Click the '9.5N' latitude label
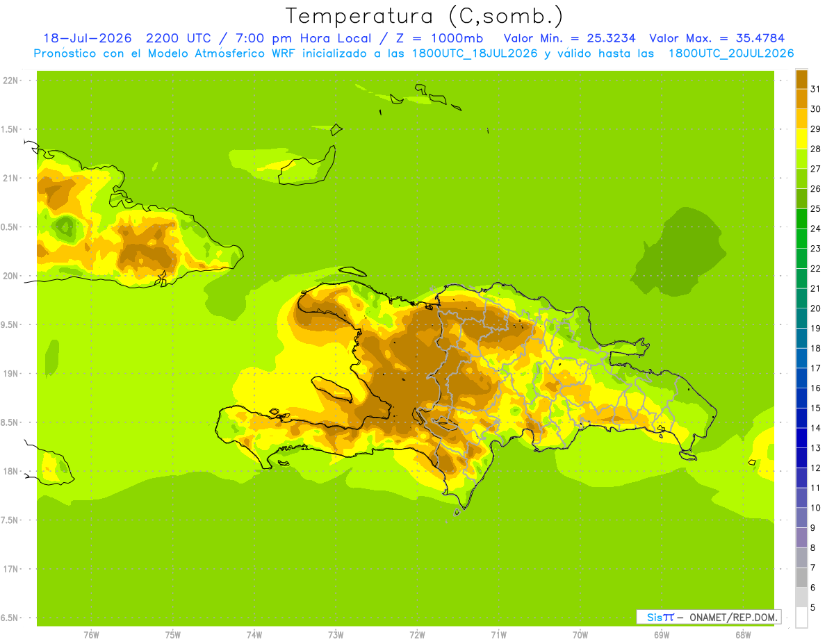834x644 pixels. [x=10, y=324]
